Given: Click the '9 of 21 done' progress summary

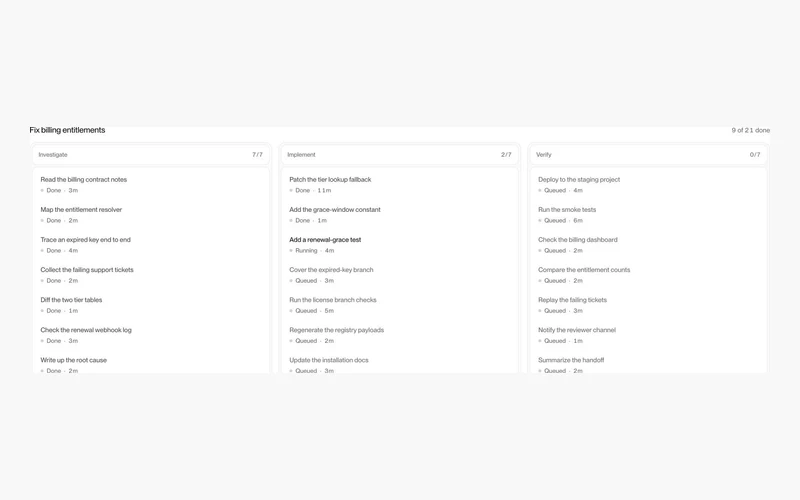Looking at the screenshot, I should (x=751, y=130).
